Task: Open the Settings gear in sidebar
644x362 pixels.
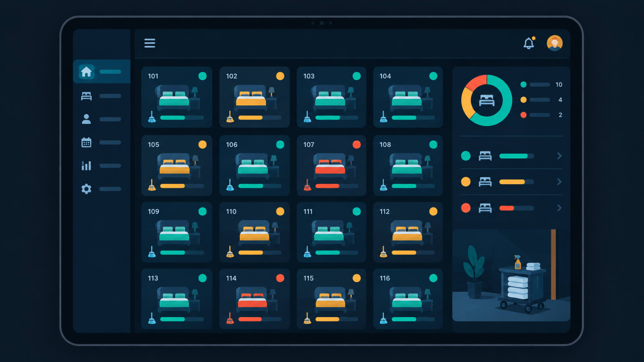Action: [87, 189]
